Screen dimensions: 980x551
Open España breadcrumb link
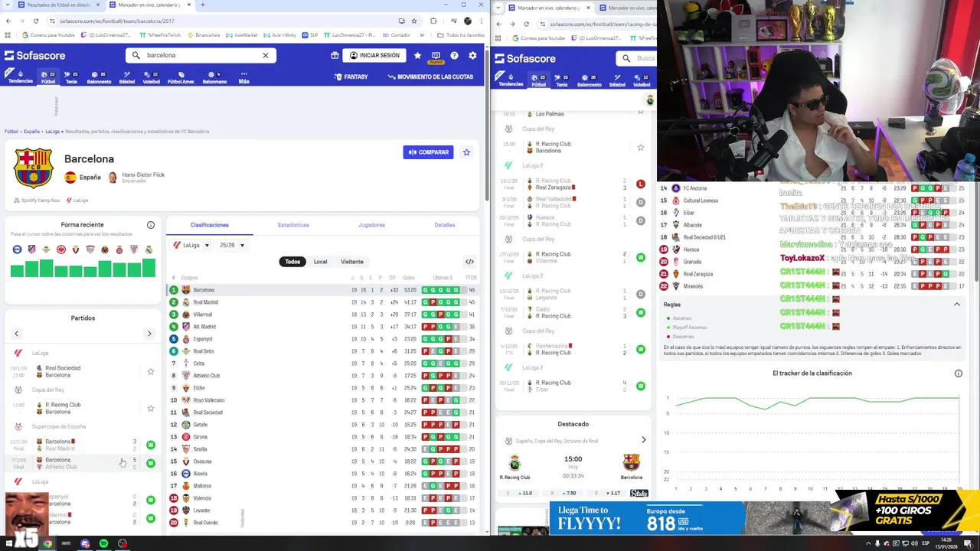pos(31,132)
